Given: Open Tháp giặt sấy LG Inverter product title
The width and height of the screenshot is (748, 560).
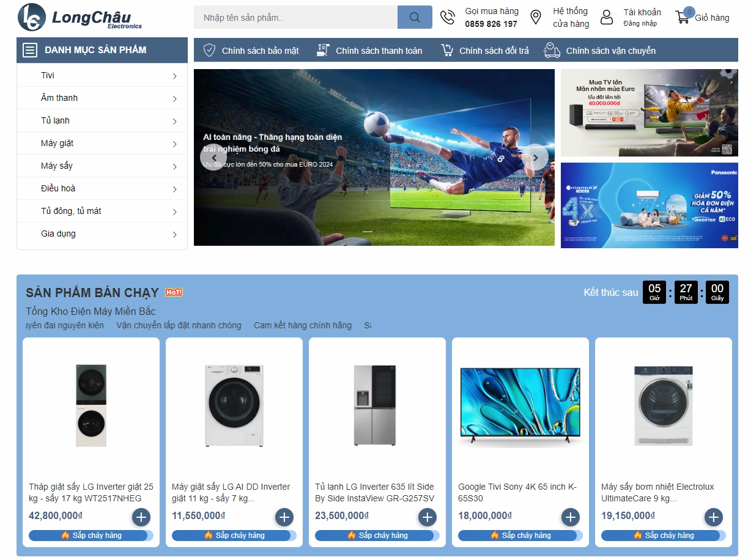Looking at the screenshot, I should click(91, 493).
